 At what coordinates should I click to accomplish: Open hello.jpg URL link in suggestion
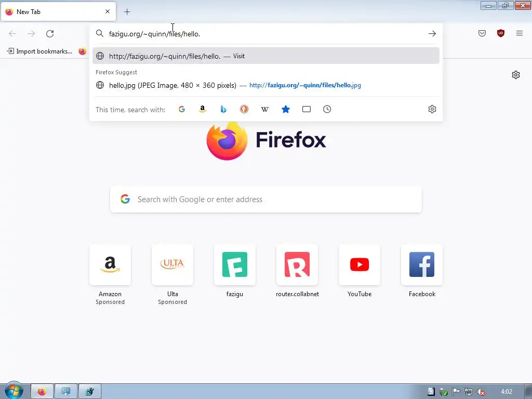click(305, 85)
